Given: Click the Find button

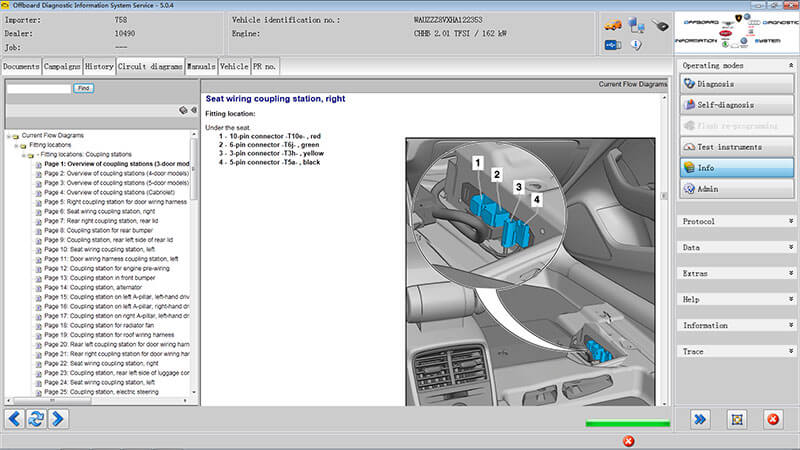Looking at the screenshot, I should pos(84,88).
